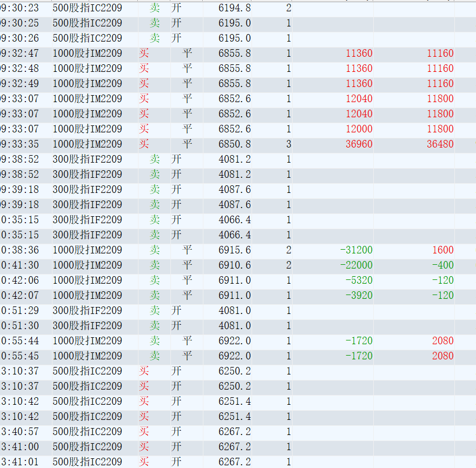
Task: Click the -22000 loss value
Action: tap(356, 265)
